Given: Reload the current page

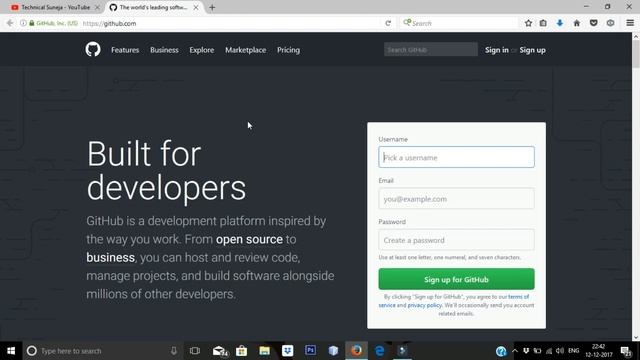Looking at the screenshot, I should (x=388, y=23).
